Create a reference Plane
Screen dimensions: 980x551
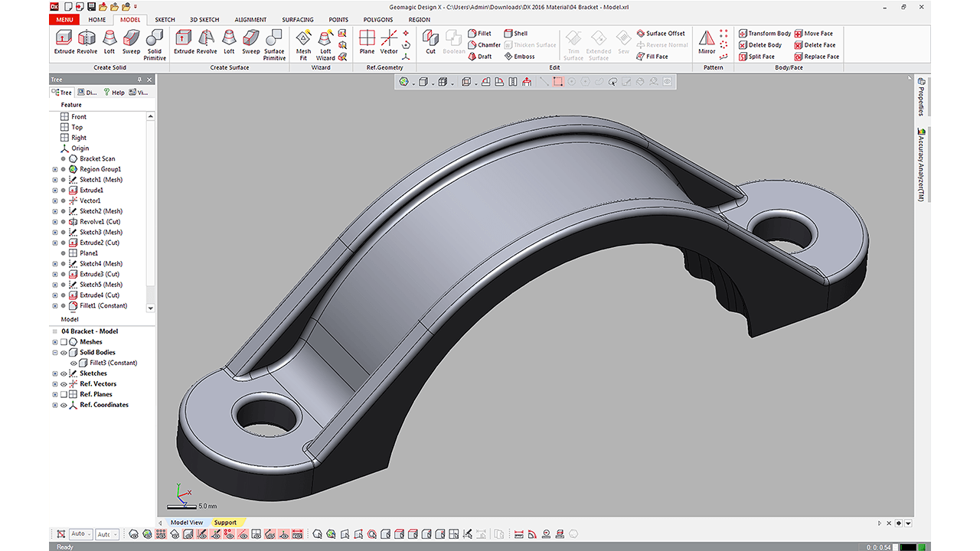click(367, 41)
